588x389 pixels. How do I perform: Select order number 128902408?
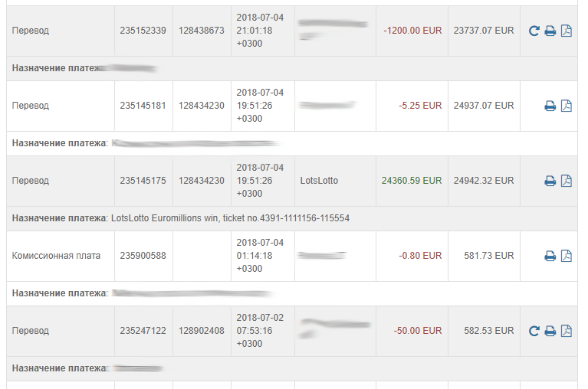(202, 331)
